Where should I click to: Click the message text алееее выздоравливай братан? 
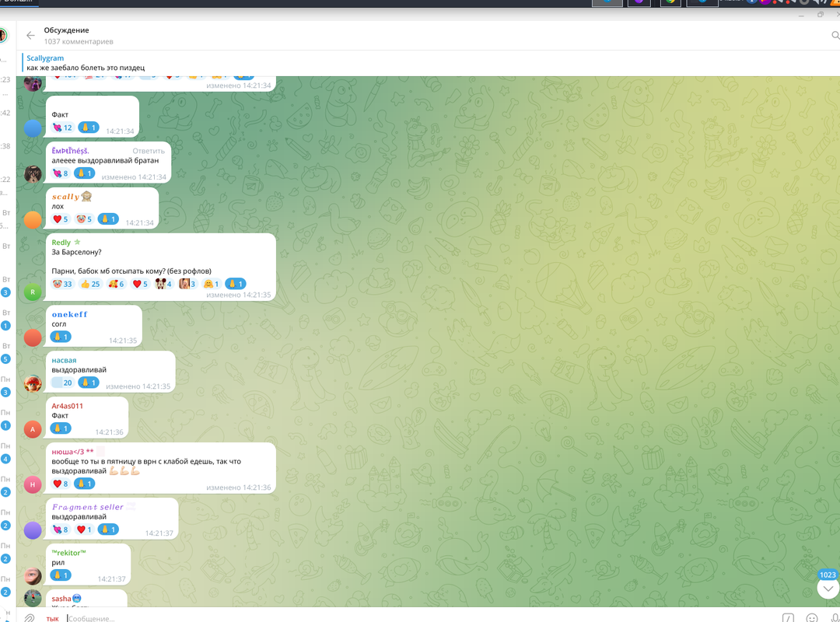105,161
